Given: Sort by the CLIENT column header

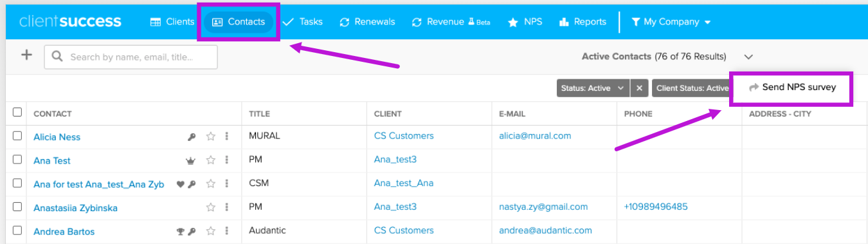Looking at the screenshot, I should [388, 114].
